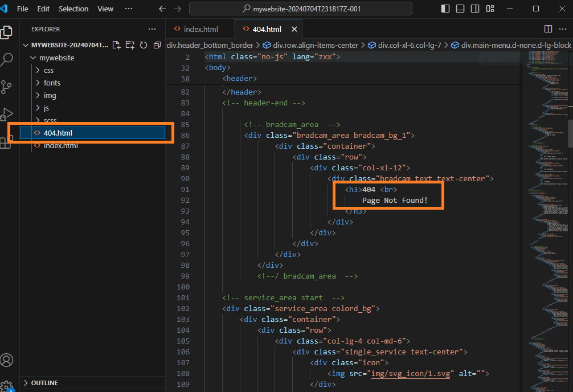
Task: Collapse all folders in Explorer
Action: 157,45
